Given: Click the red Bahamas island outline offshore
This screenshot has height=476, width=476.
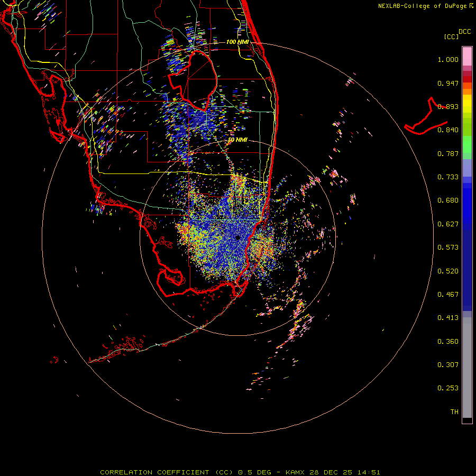Looking at the screenshot, I should coord(426,117).
